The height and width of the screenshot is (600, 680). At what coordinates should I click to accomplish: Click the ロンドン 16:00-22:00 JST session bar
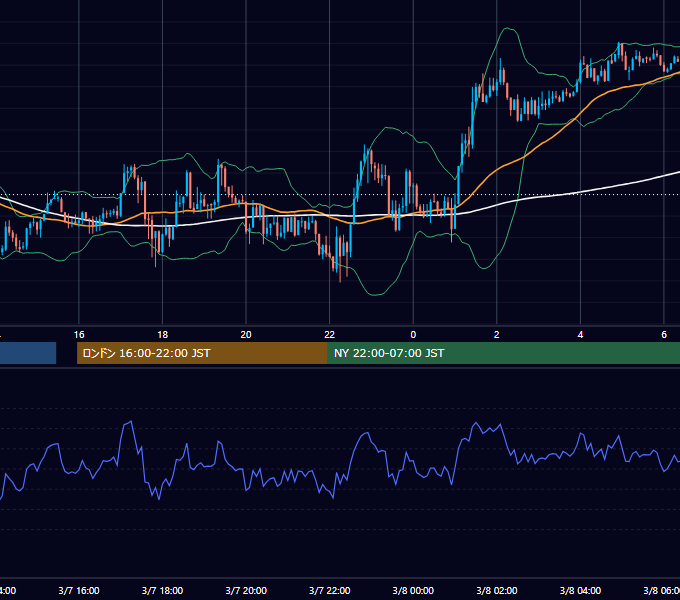point(202,353)
